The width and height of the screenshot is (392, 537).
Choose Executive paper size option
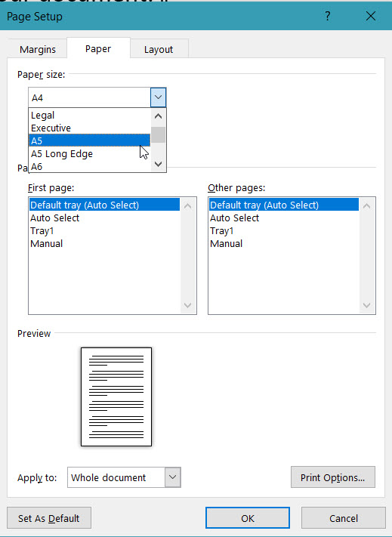pos(89,128)
